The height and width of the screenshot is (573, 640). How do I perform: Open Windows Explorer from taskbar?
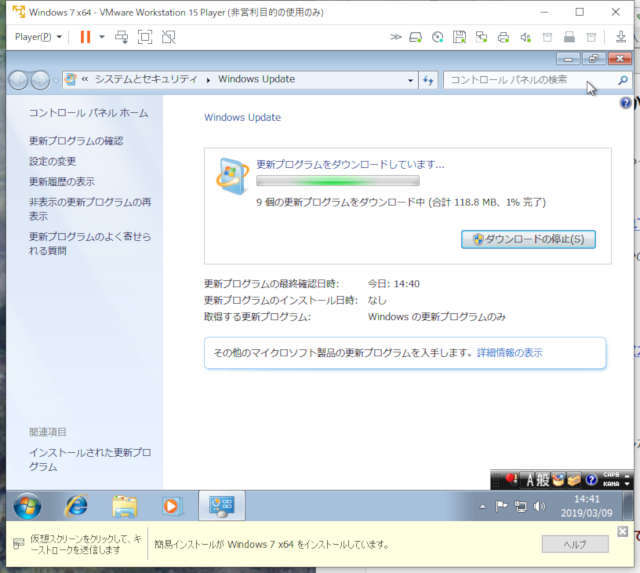pyautogui.click(x=124, y=506)
